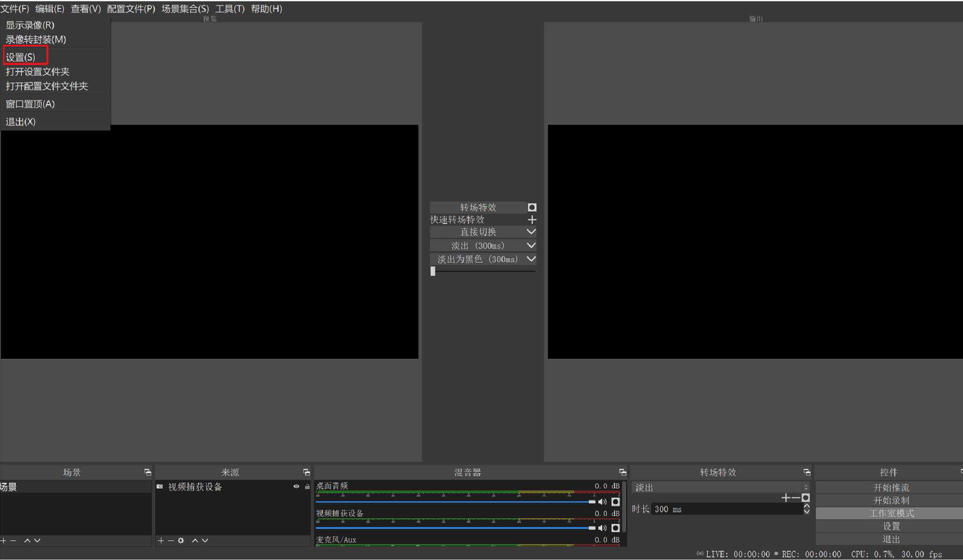This screenshot has height=560, width=963.
Task: Click 退出 button in 控件 panel
Action: pyautogui.click(x=890, y=539)
